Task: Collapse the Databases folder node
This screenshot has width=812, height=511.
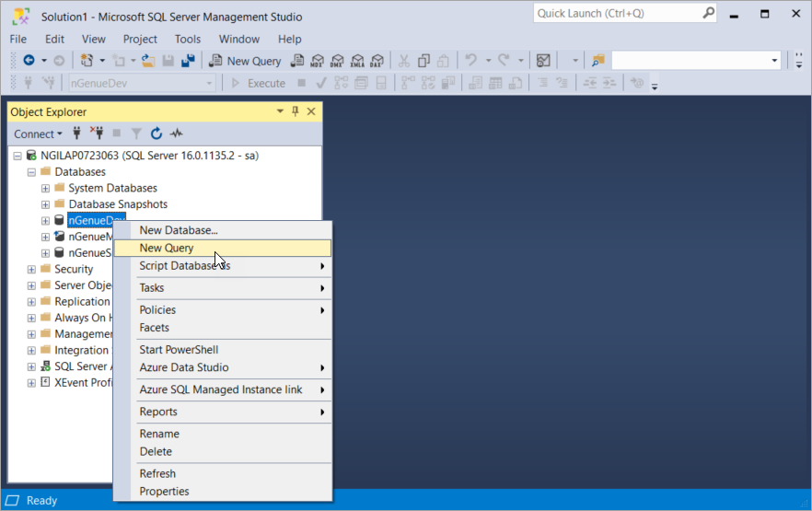Action: (x=31, y=172)
